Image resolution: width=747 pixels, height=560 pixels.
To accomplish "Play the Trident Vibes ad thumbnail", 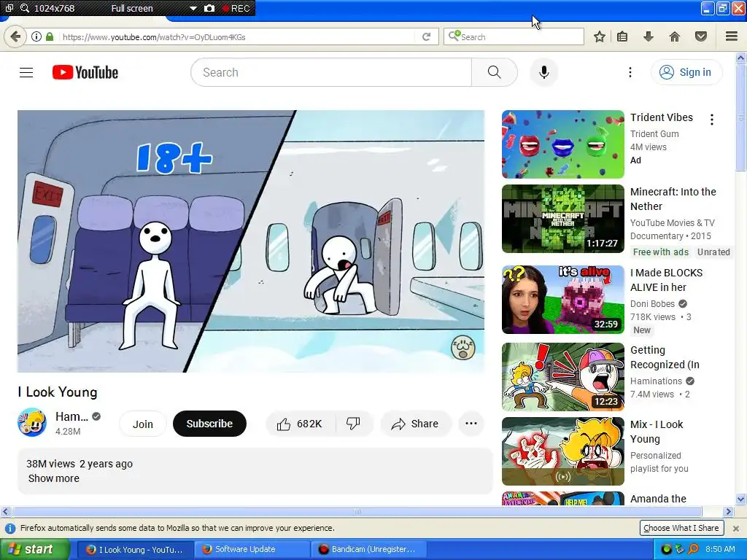I will pos(562,144).
